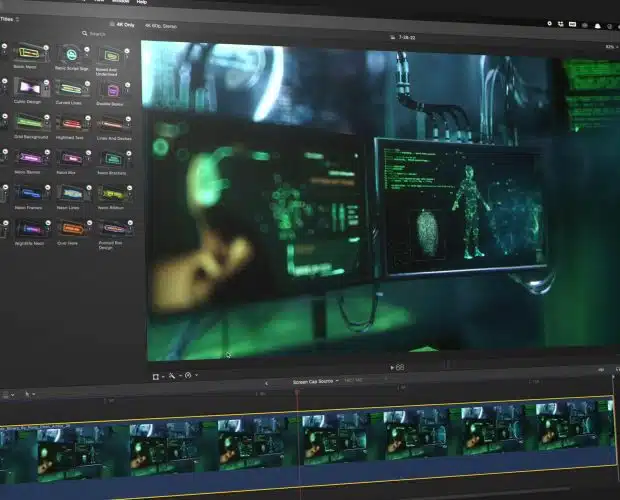620x500 pixels.
Task: Choose the Lines And Dashes title
Action: coord(113,125)
